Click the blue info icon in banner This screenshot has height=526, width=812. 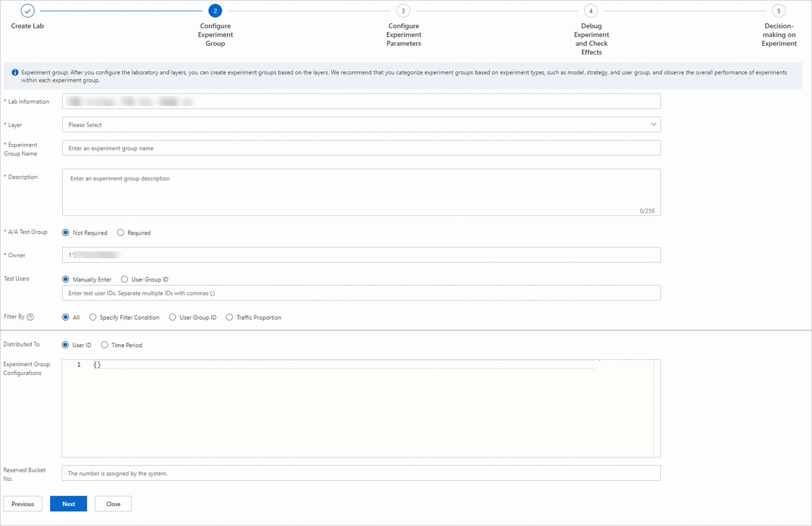point(15,72)
